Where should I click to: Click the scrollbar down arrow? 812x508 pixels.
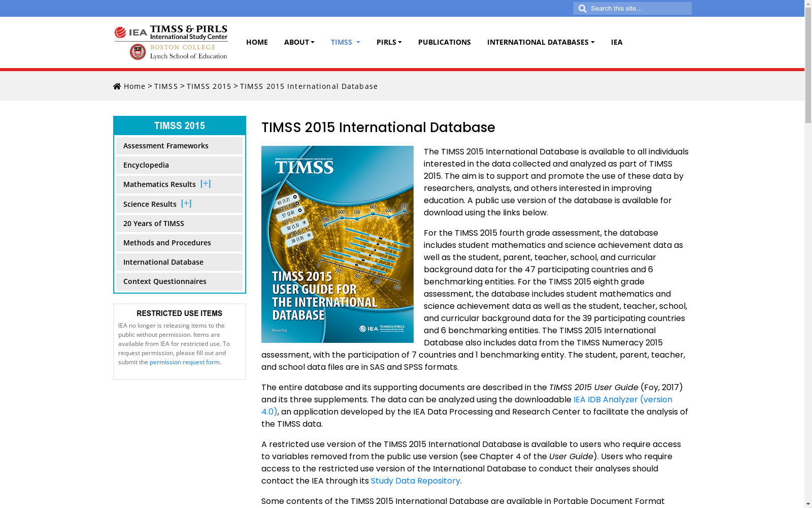pos(808,504)
